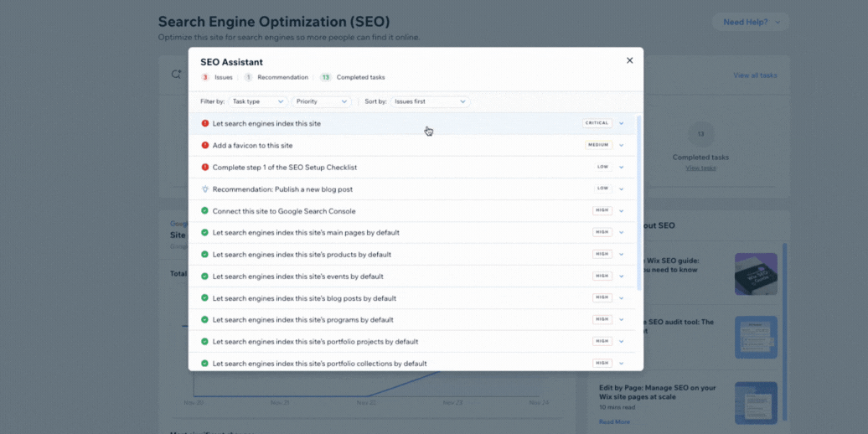This screenshot has width=868, height=434.
Task: Click green check icon beside main pages task
Action: pos(204,233)
